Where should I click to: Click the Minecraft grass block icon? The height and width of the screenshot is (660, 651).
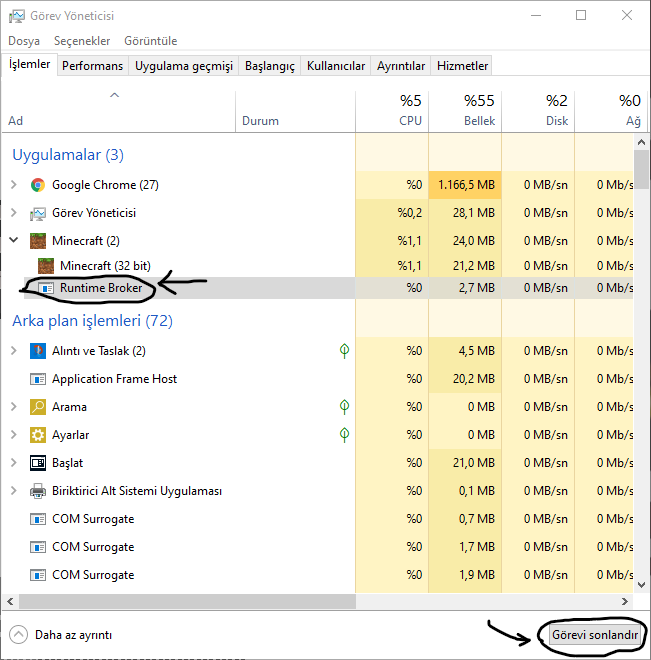click(38, 241)
